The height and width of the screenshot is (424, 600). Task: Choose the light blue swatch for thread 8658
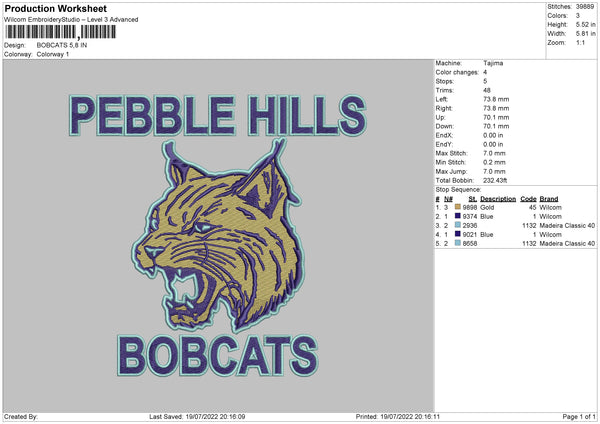coord(457,243)
